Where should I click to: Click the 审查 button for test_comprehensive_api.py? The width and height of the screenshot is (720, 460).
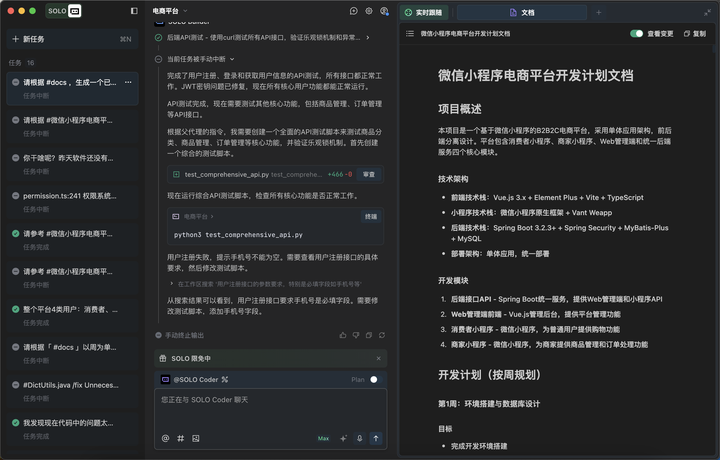(369, 174)
